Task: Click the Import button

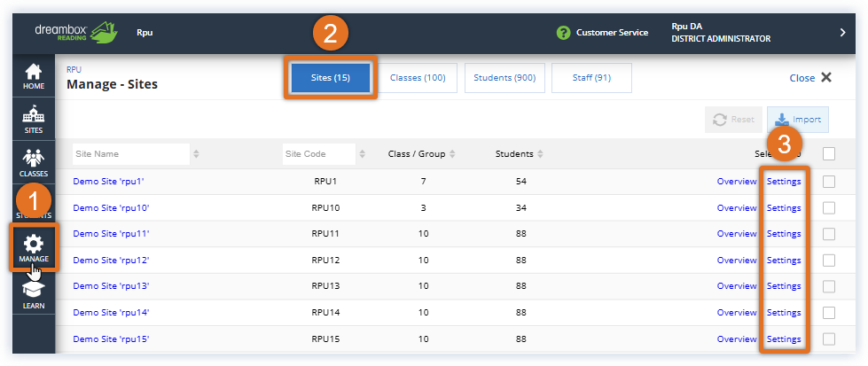Action: coord(798,120)
